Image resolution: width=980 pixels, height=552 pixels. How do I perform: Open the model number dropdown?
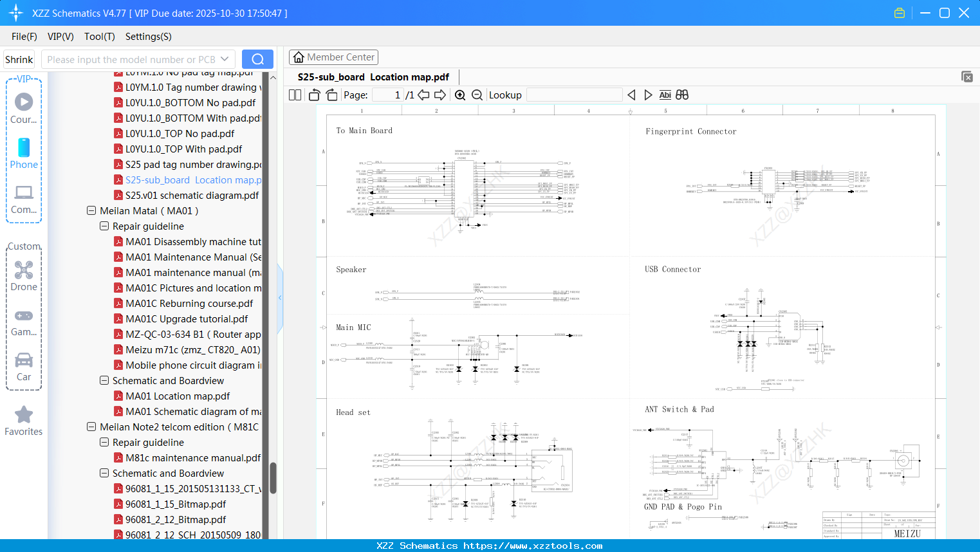pyautogui.click(x=225, y=59)
